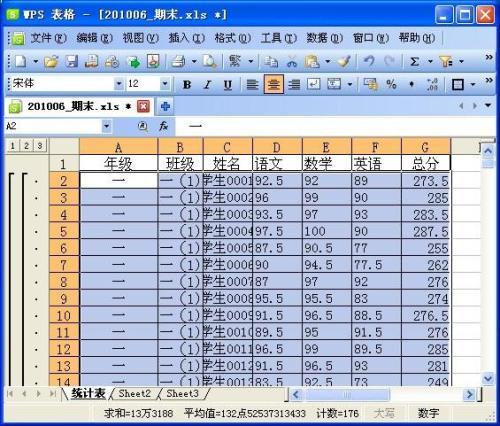The width and height of the screenshot is (500, 426).
Task: Toggle Bold formatting button
Action: pos(187,85)
